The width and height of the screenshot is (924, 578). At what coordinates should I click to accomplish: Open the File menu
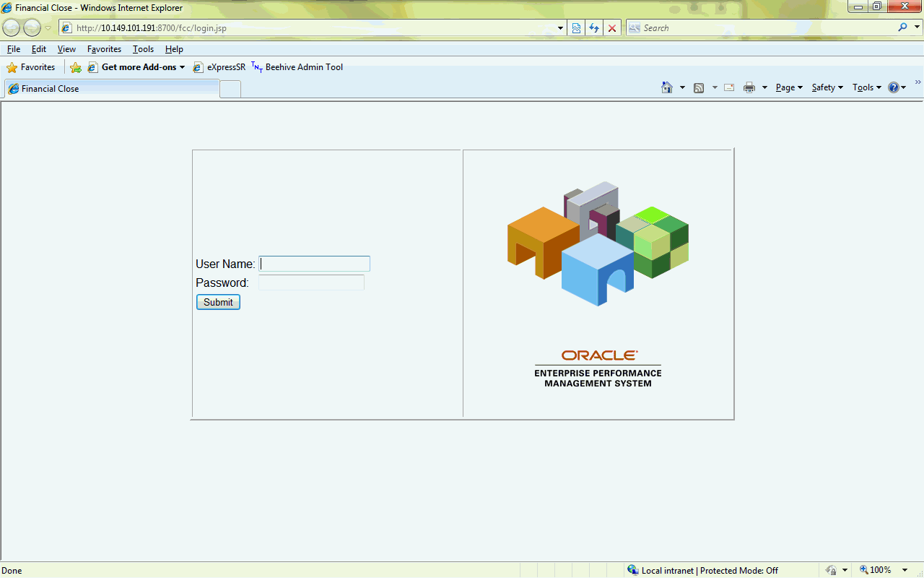click(14, 49)
